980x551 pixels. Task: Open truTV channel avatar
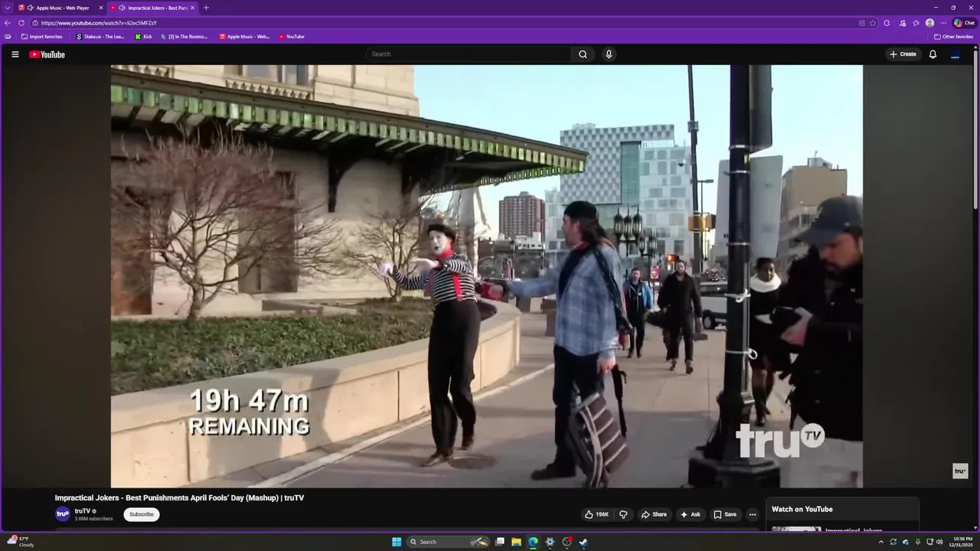point(63,514)
